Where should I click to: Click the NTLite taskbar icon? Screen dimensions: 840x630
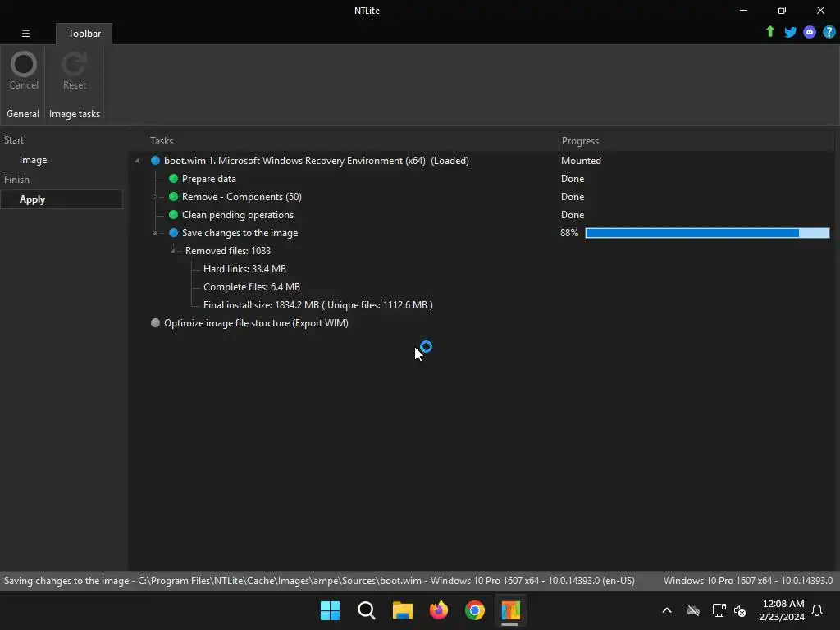coord(510,610)
